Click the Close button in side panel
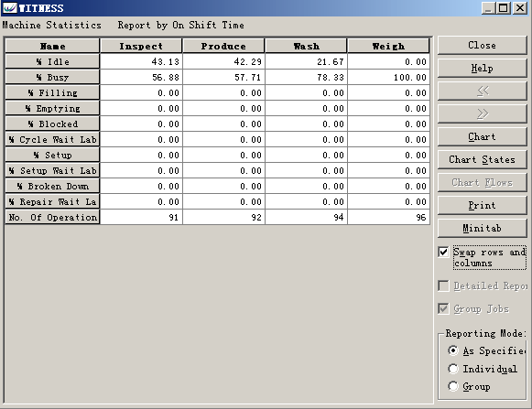This screenshot has height=409, width=532. pos(483,45)
